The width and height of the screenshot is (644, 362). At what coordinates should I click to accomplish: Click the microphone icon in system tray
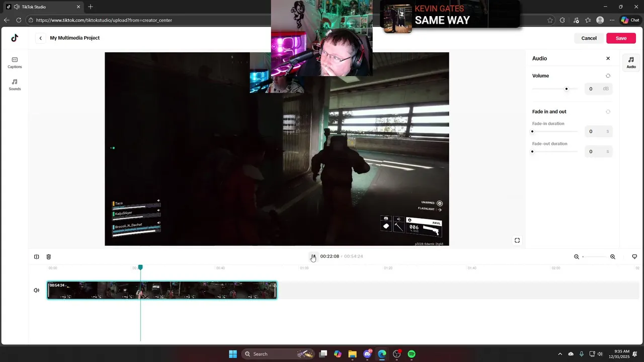[582, 354]
